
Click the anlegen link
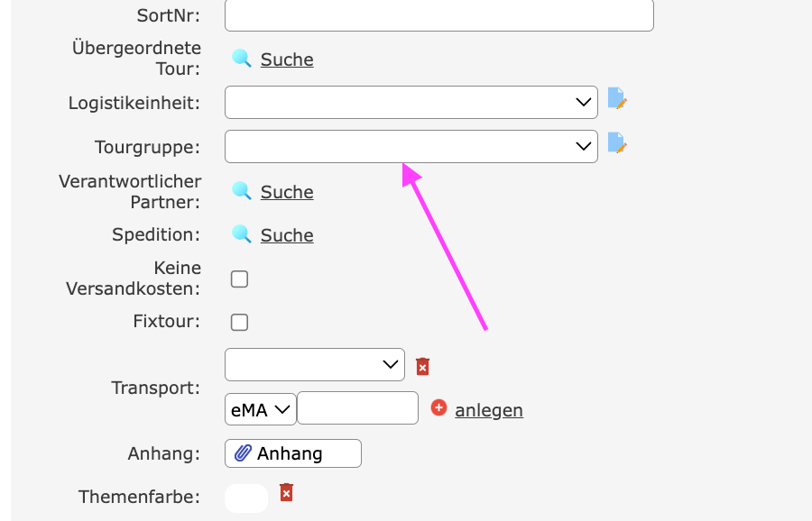488,410
